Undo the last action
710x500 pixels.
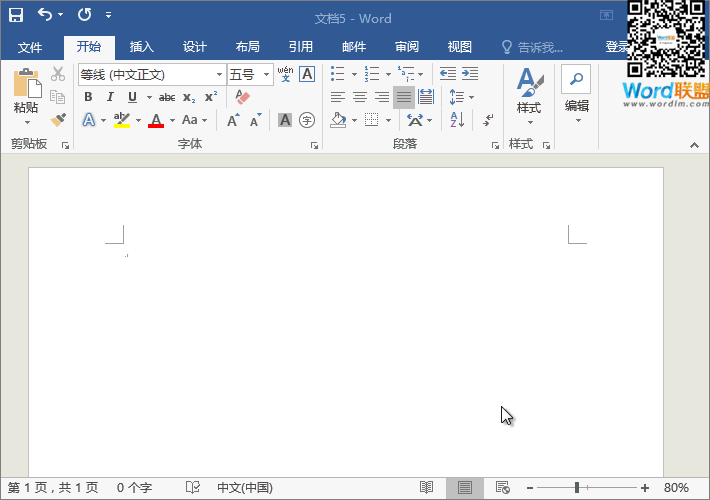45,14
